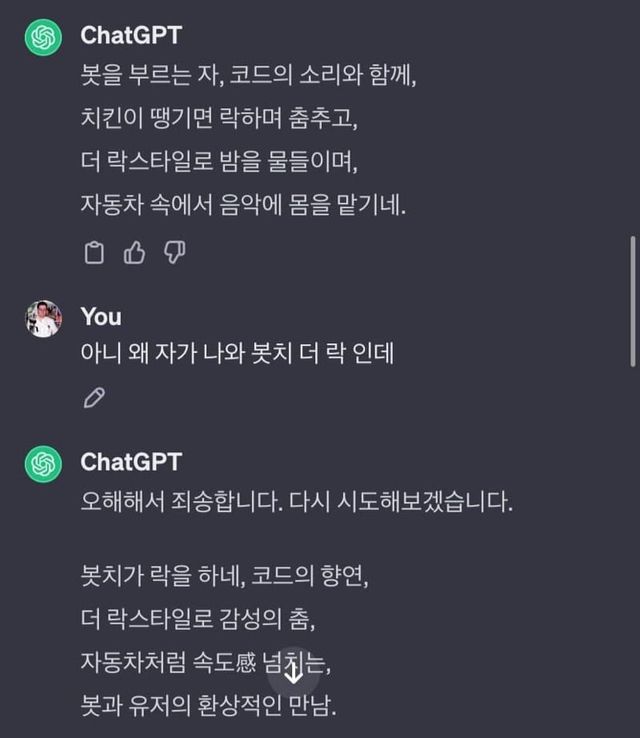Click the "You" sender name

(101, 317)
